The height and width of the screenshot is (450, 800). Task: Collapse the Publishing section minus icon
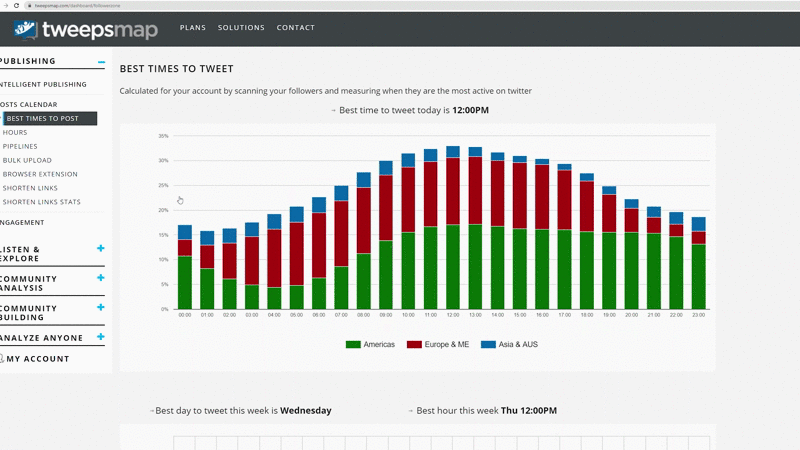(x=101, y=62)
